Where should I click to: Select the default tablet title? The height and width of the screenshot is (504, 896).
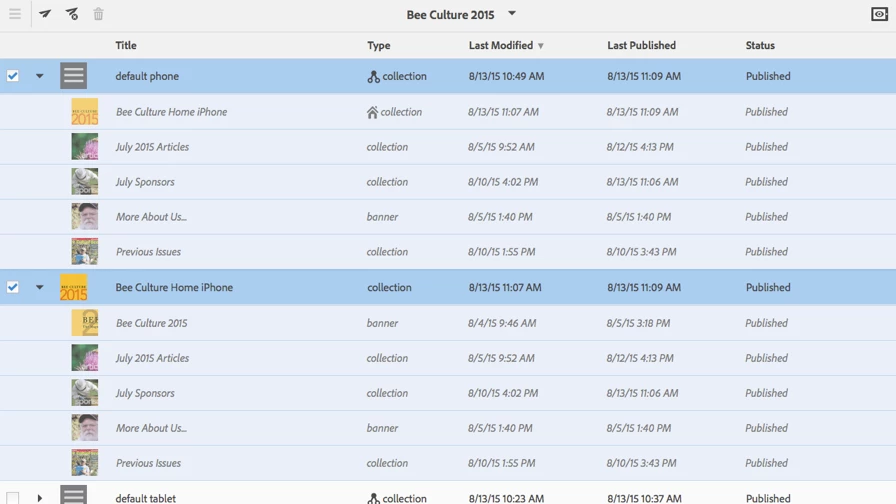coord(146,498)
